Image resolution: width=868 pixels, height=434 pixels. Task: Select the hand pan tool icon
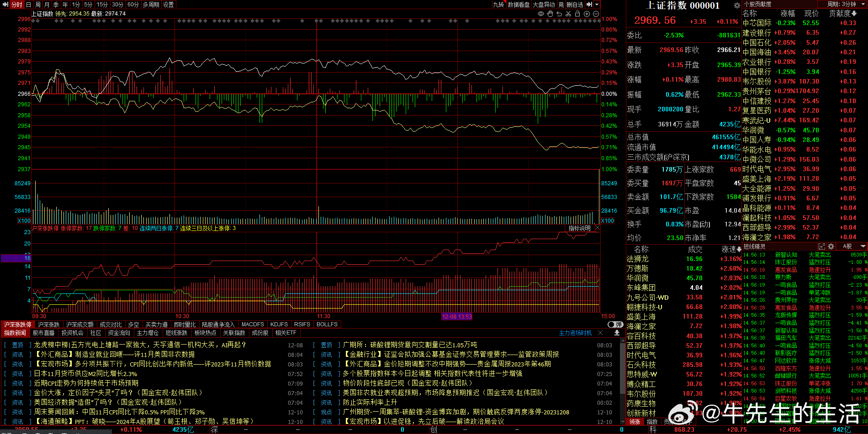[x=550, y=14]
